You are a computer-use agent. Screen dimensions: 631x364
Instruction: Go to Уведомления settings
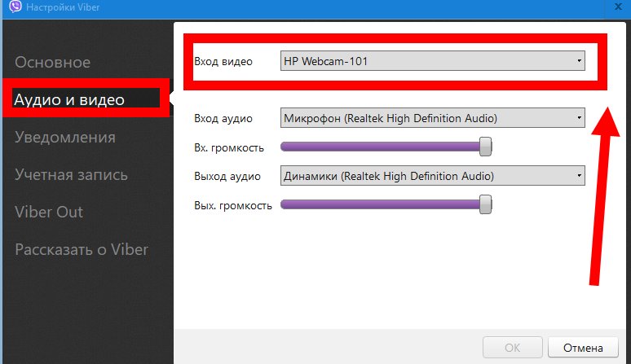pyautogui.click(x=65, y=138)
